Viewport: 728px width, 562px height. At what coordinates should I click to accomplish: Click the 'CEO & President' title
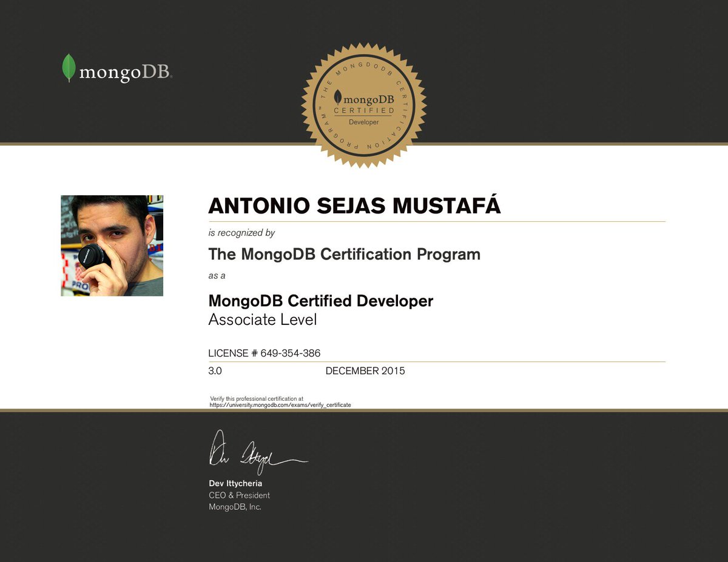click(239, 495)
